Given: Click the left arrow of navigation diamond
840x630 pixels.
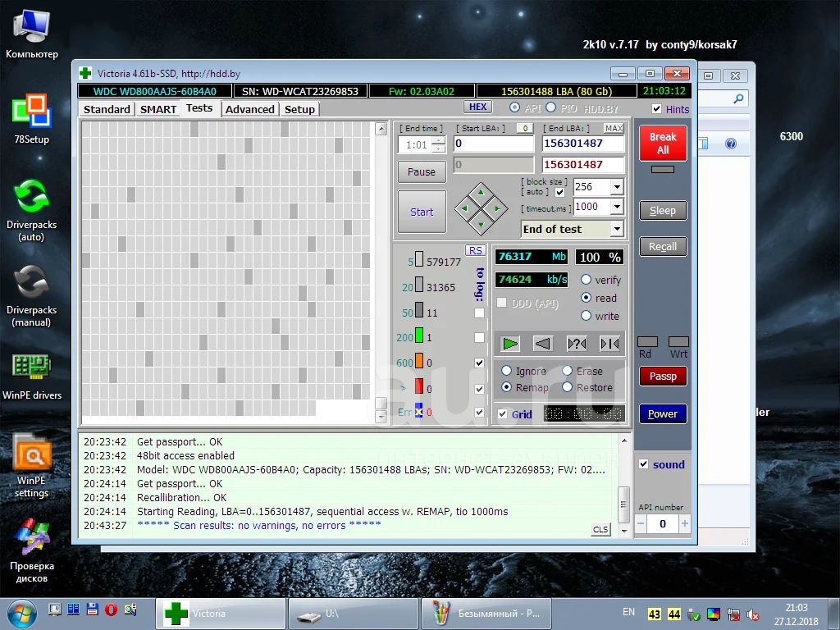Looking at the screenshot, I should (x=464, y=208).
